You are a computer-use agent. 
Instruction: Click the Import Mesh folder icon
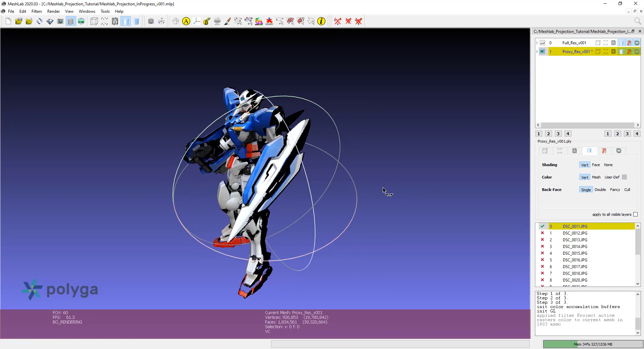(29, 21)
